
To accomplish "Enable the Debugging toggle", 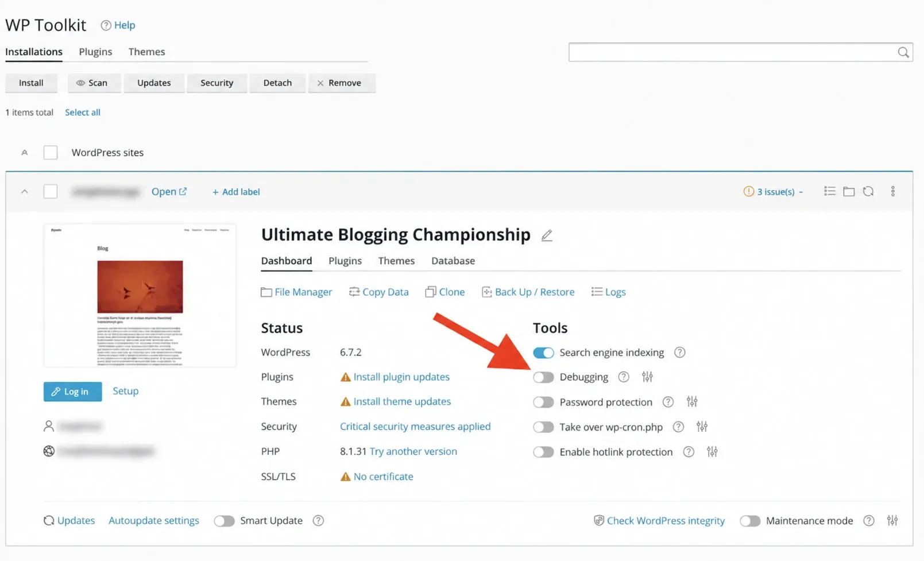I will pyautogui.click(x=543, y=377).
